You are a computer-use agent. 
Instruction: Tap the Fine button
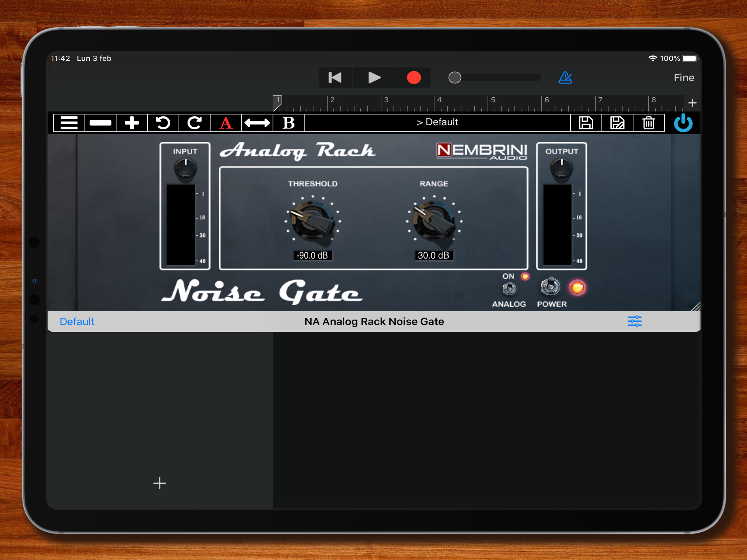[x=684, y=78]
